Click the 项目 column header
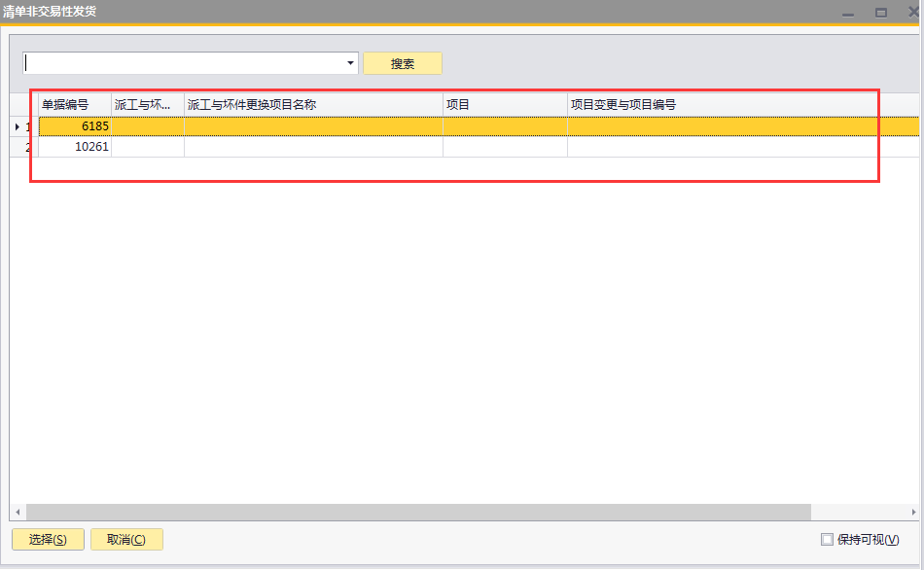924x570 pixels. click(x=504, y=104)
